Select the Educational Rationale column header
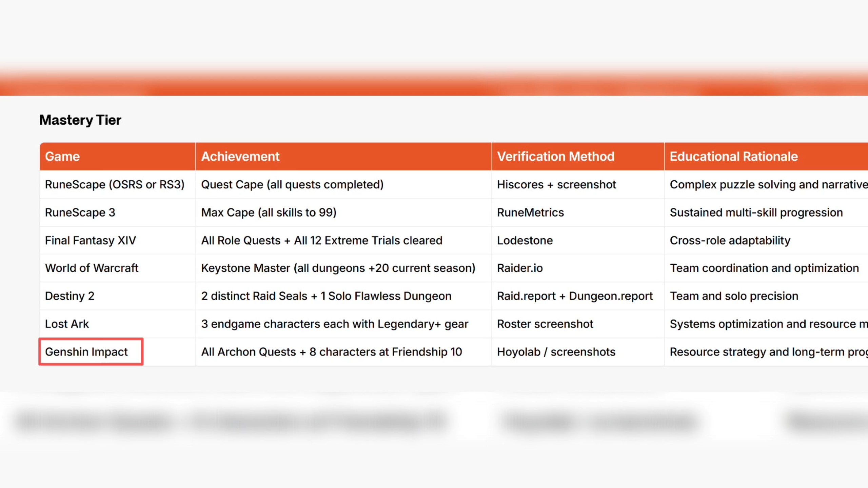Image resolution: width=868 pixels, height=488 pixels. click(766, 156)
